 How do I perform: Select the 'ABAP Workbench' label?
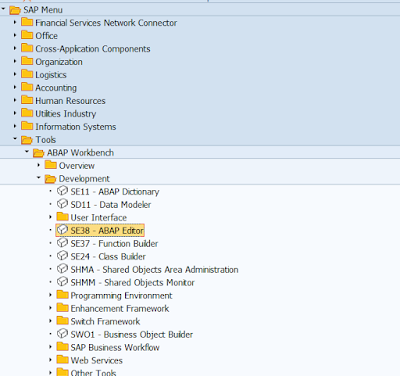80,153
